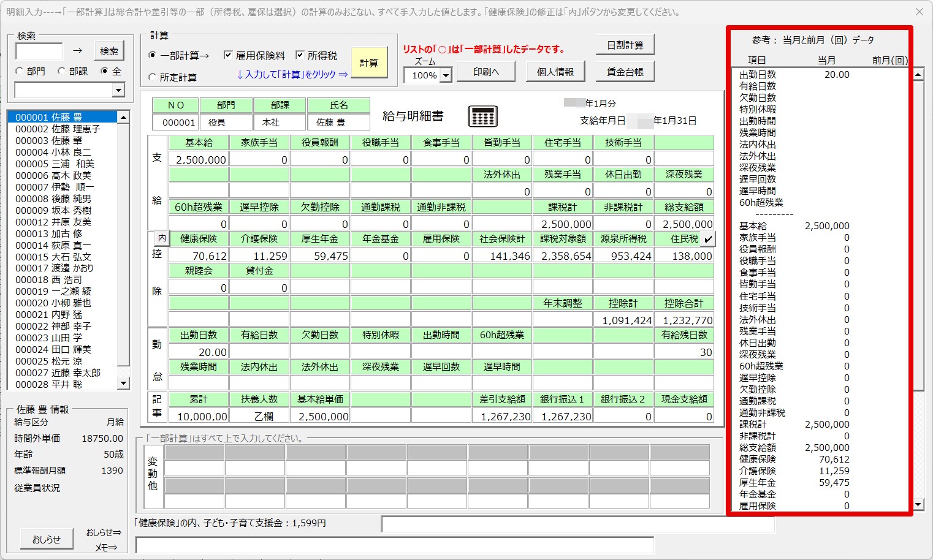The image size is (933, 560).
Task: Click the 検索 button
Action: (109, 51)
